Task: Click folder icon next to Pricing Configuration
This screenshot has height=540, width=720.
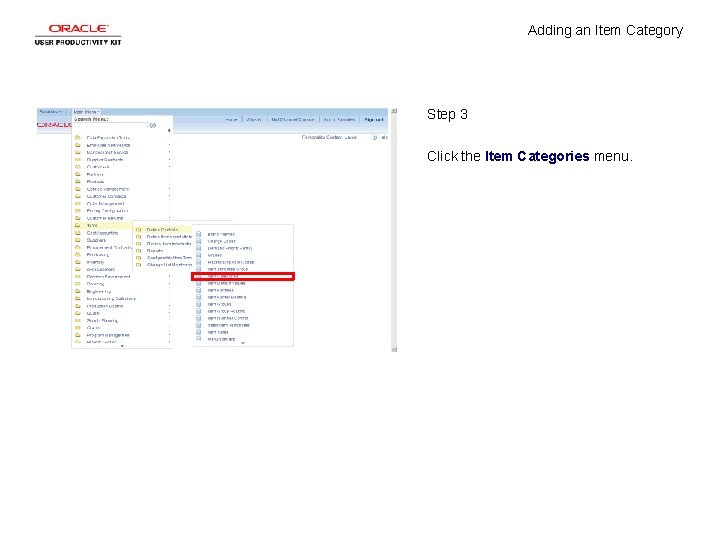Action: pos(78,211)
